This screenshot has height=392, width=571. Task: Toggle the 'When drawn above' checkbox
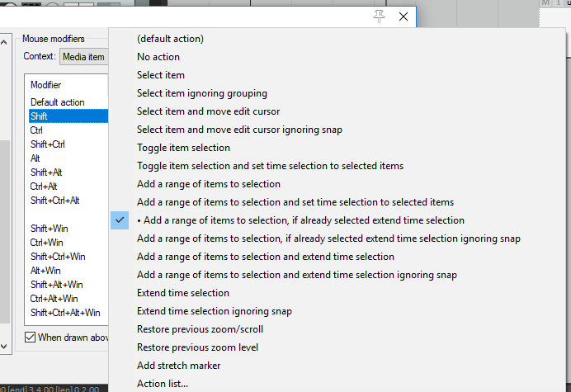pyautogui.click(x=31, y=337)
